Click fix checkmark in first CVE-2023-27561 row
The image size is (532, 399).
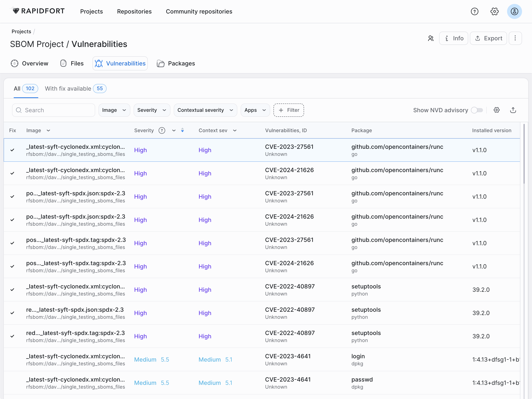click(x=12, y=150)
